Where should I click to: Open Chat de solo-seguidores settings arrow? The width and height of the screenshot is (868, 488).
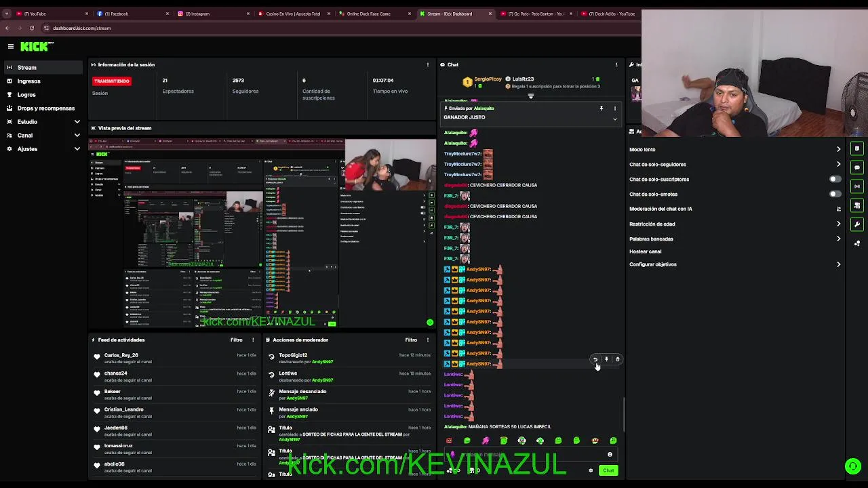click(x=838, y=164)
